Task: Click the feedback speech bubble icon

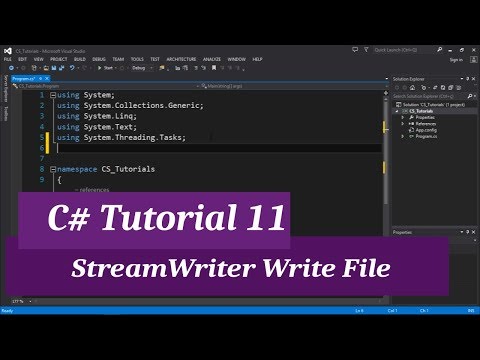Action: (x=355, y=50)
